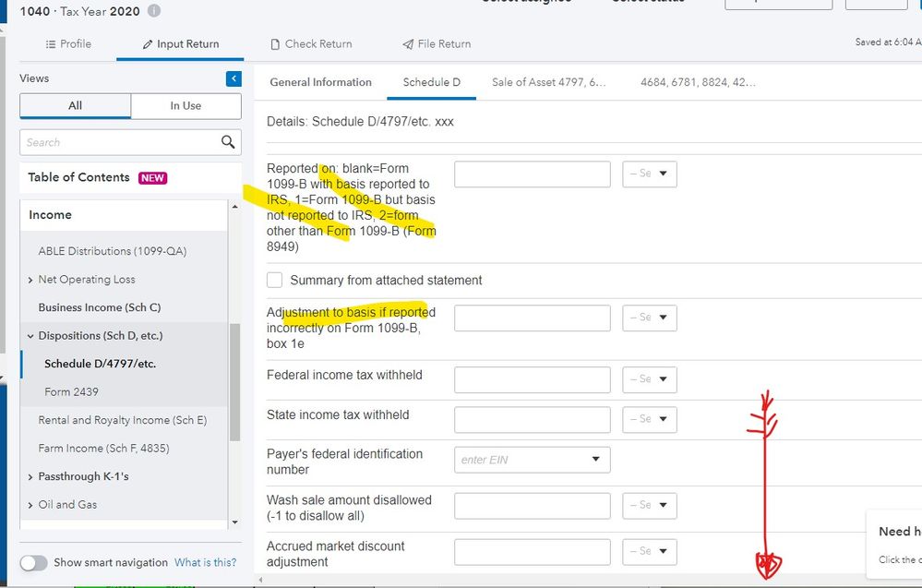The image size is (922, 588).
Task: Open the Sale of Asset 4797 tab
Action: pos(548,82)
